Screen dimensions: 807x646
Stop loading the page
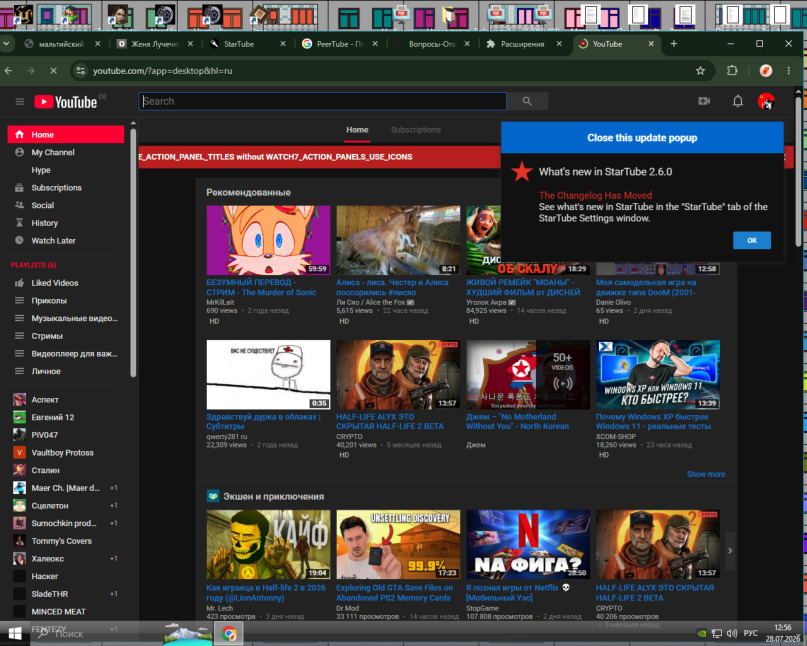pyautogui.click(x=54, y=71)
